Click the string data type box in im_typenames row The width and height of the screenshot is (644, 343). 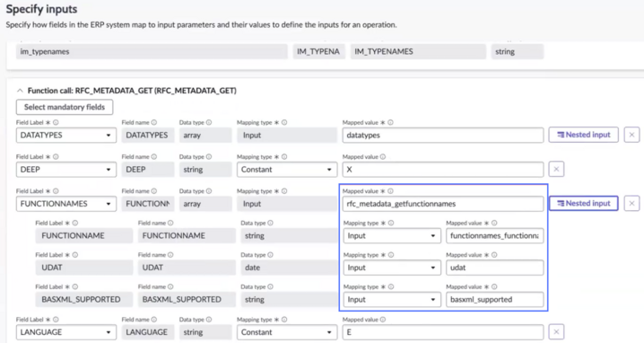(x=518, y=51)
